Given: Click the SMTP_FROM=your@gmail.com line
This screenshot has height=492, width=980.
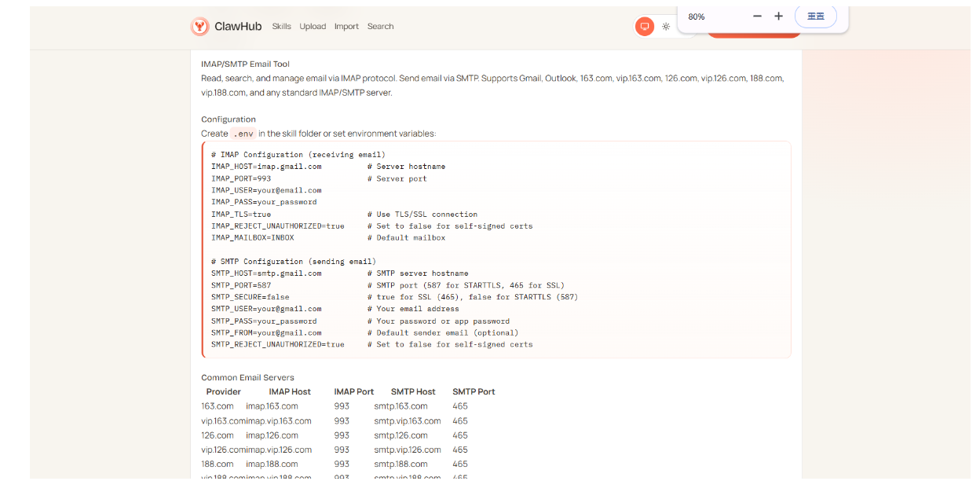Looking at the screenshot, I should (x=266, y=332).
